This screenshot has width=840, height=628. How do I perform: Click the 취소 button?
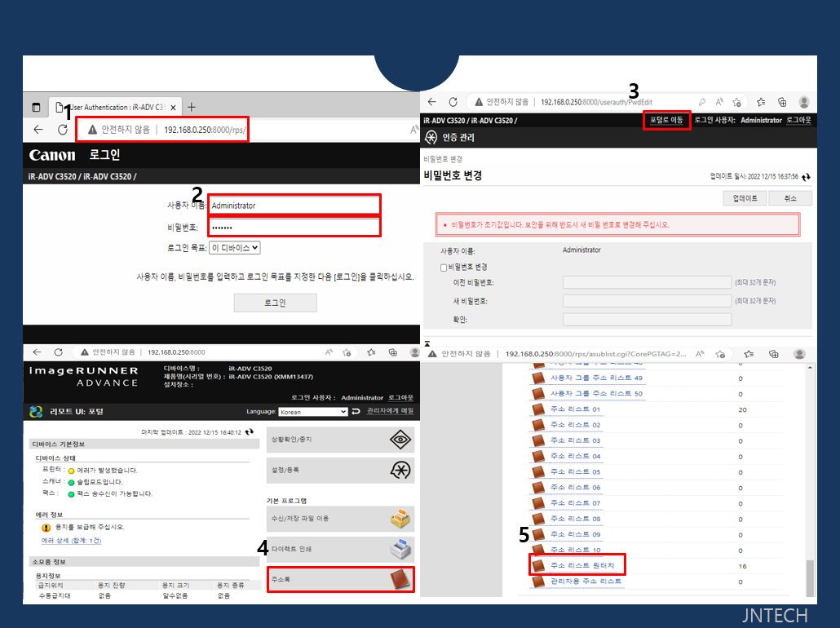[790, 198]
